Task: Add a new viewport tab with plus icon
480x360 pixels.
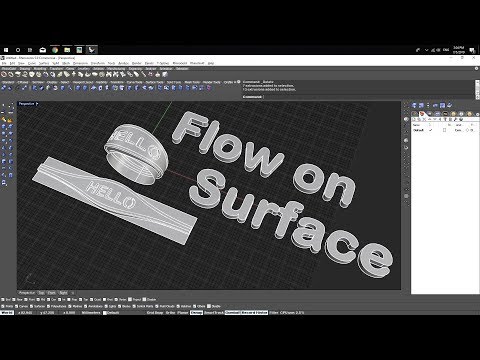Action: point(72,293)
